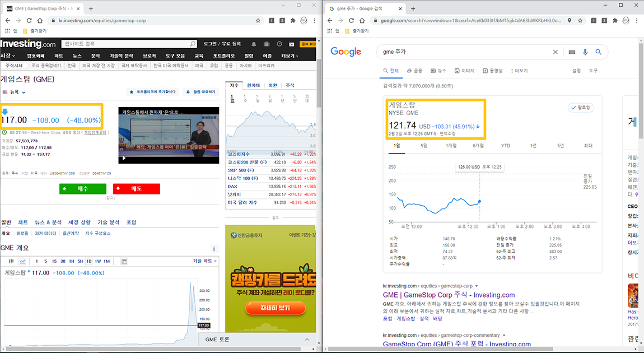Open extensions puzzle icon in Google window

click(x=615, y=21)
